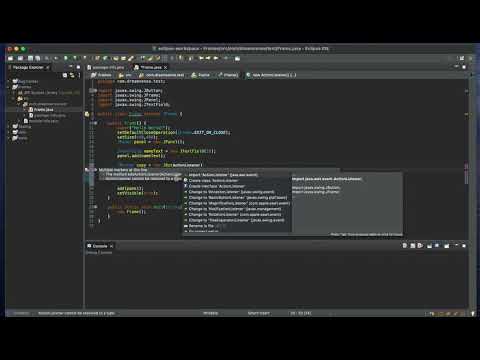Select the Frame.java editor tab

coord(150,67)
